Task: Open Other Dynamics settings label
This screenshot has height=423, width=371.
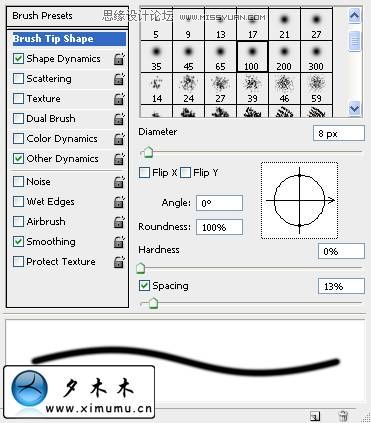Action: tap(62, 159)
